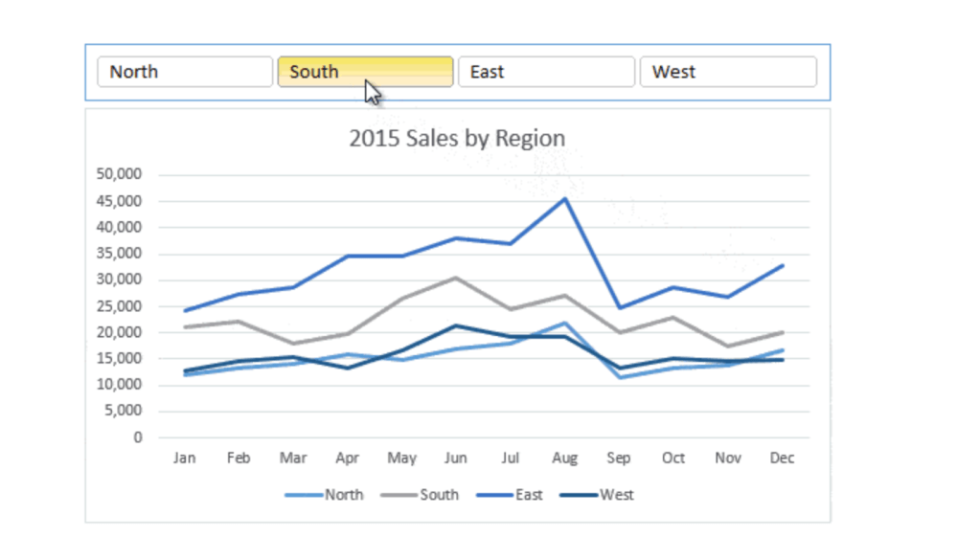Image resolution: width=980 pixels, height=560 pixels.
Task: Select the East line's Sep low point
Action: pyautogui.click(x=620, y=307)
